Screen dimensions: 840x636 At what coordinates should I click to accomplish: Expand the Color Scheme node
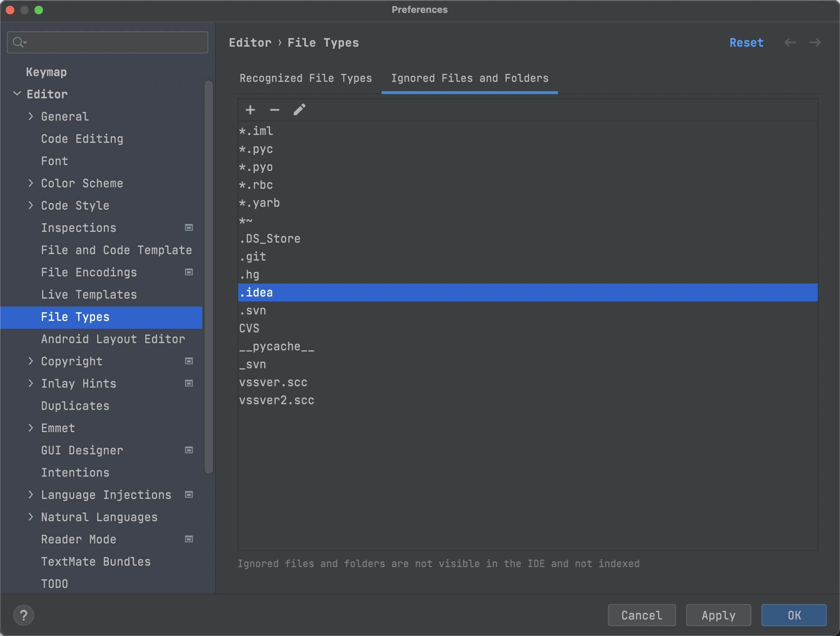coord(31,183)
